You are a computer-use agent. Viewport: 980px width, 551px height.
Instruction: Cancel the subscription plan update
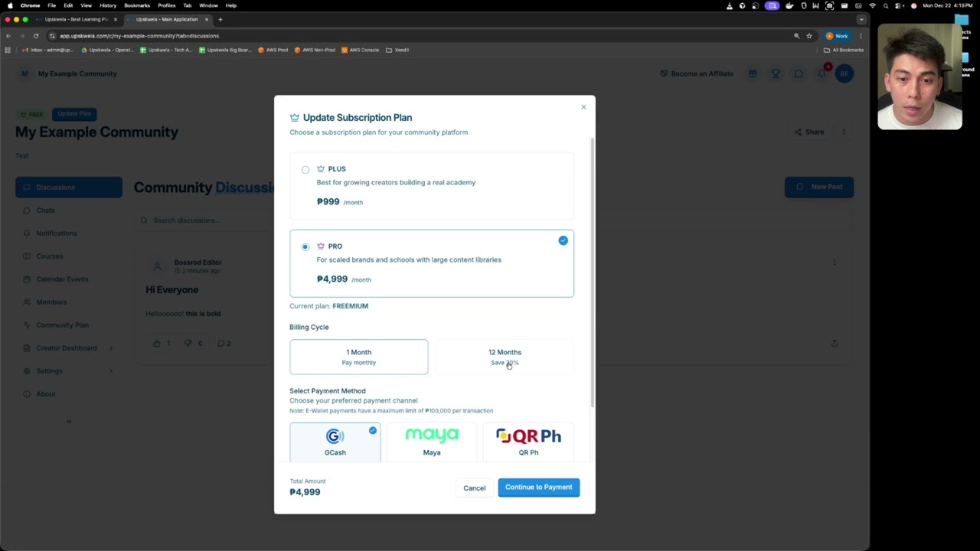click(474, 487)
